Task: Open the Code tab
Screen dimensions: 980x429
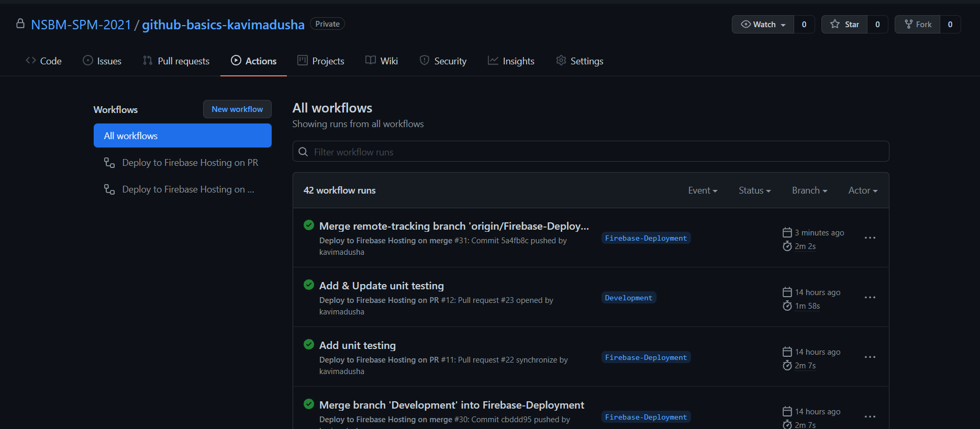Action: 43,61
